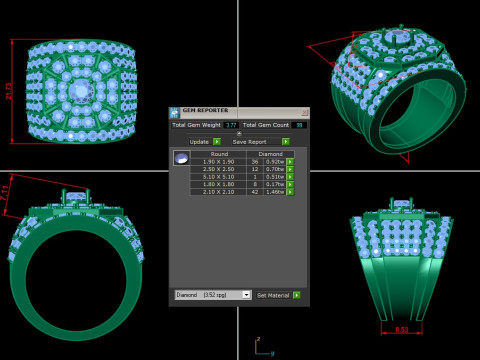480x360 pixels.
Task: Click the weight cell '1.46tw'
Action: [275, 192]
